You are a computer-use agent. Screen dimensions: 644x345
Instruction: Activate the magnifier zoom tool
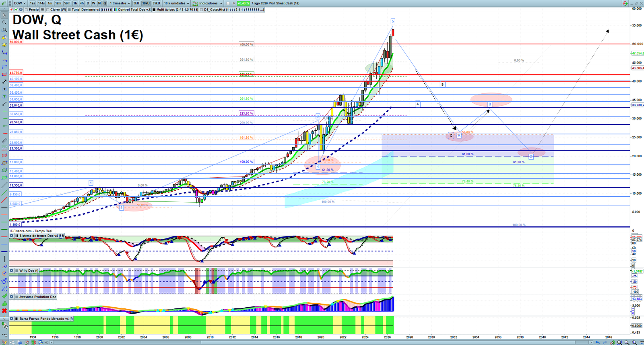click(x=4, y=23)
